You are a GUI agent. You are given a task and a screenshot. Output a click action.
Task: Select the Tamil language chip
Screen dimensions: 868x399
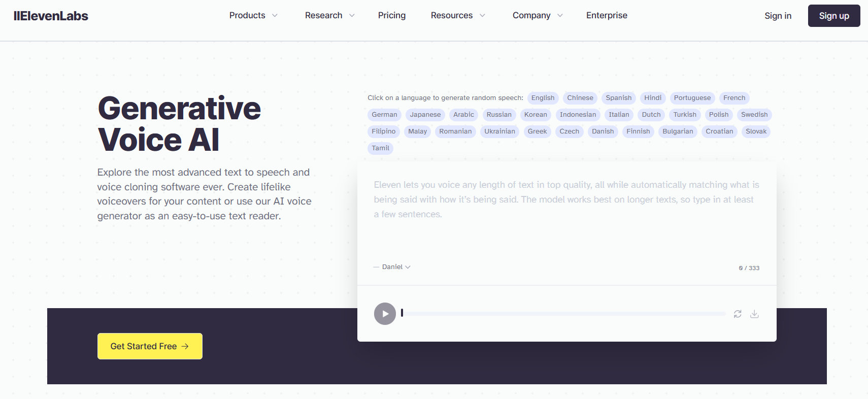[380, 148]
